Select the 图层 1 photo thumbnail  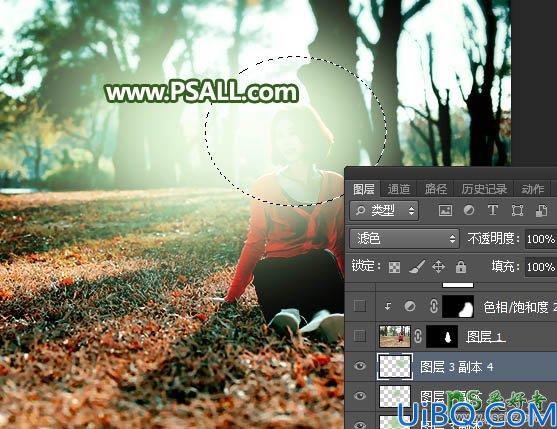pyautogui.click(x=395, y=336)
